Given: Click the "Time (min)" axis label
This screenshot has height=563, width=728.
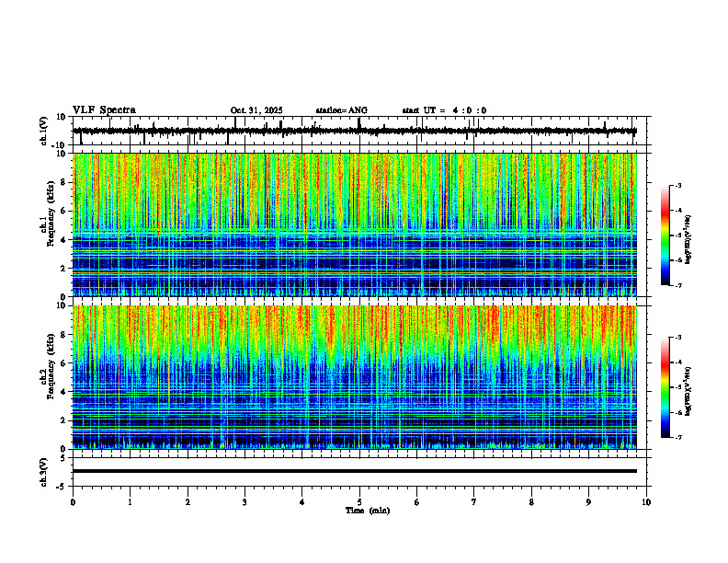Looking at the screenshot, I should coord(368,511).
